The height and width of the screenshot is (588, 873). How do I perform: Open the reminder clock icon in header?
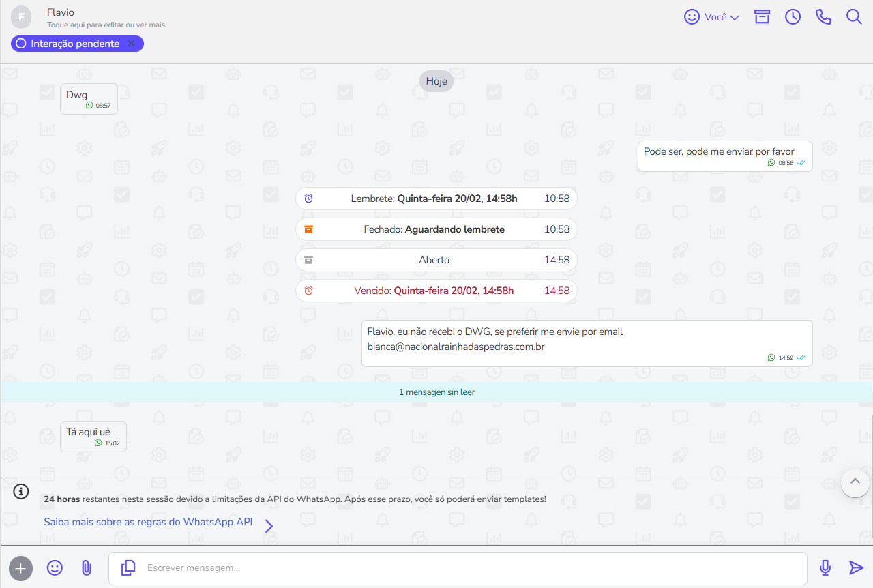(x=793, y=17)
